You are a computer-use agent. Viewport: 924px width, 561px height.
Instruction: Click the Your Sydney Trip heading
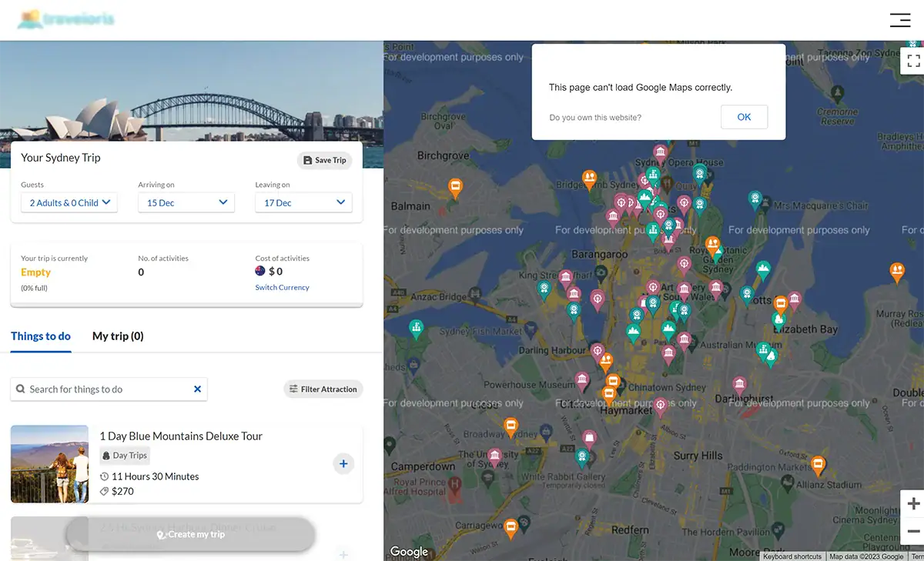(x=61, y=158)
